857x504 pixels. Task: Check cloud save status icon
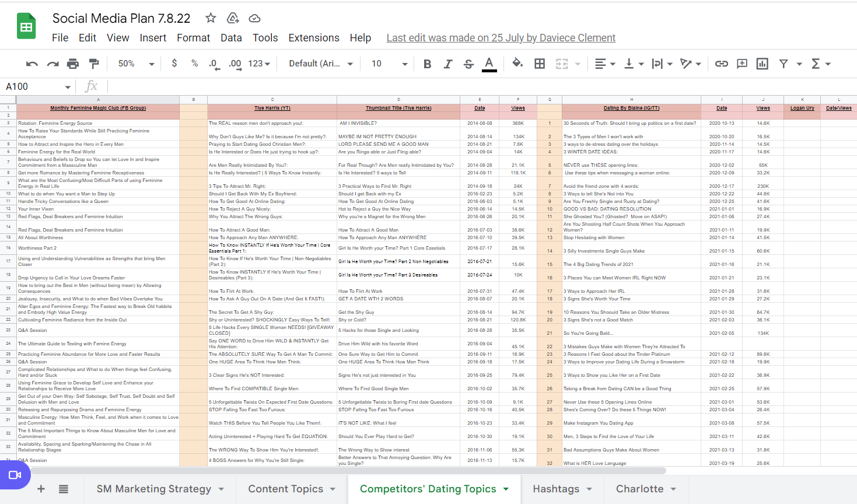click(254, 18)
